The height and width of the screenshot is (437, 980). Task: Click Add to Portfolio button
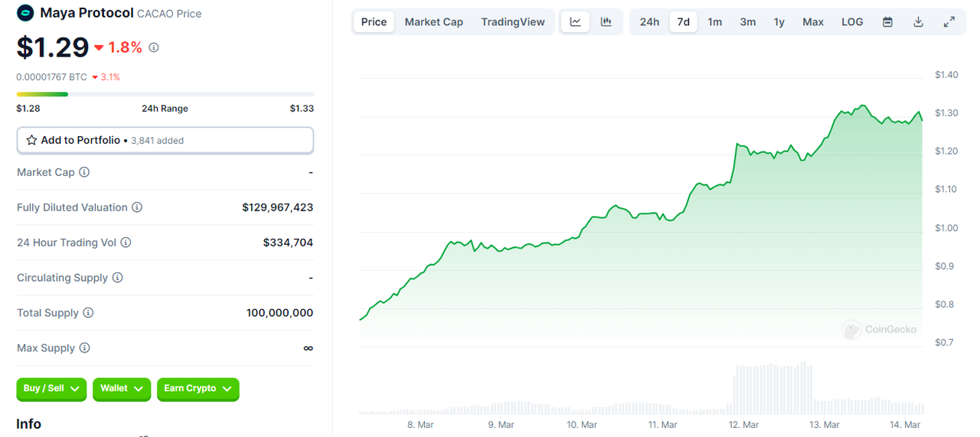165,140
